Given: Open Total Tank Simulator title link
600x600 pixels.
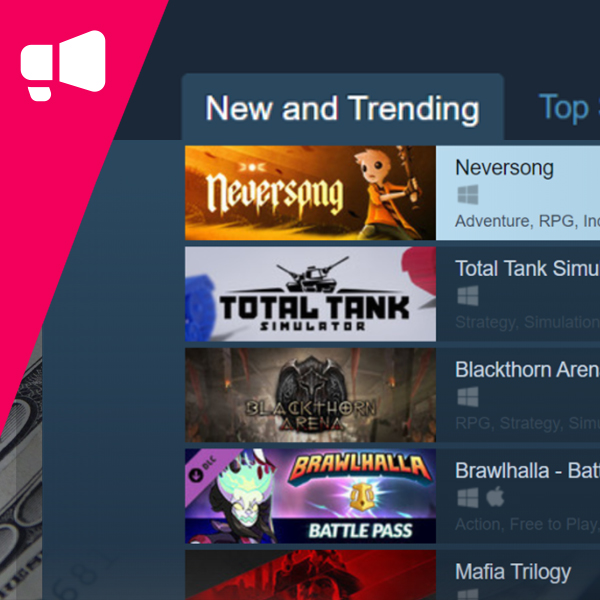Looking at the screenshot, I should point(527,268).
